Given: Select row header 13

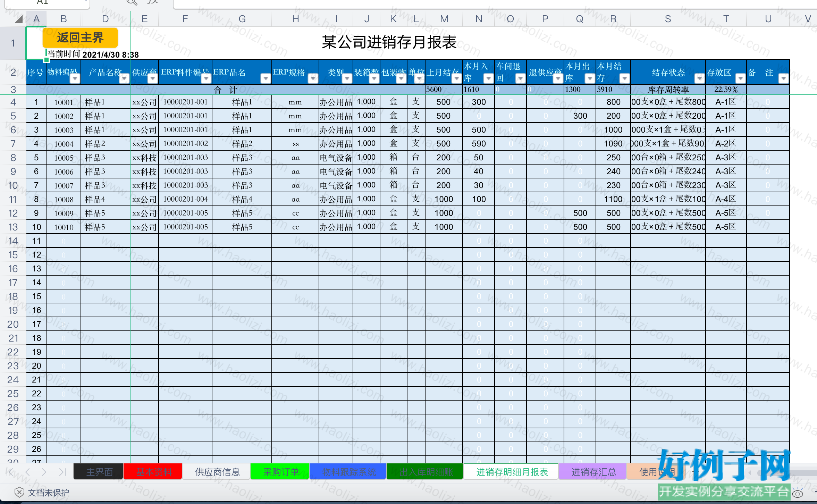Looking at the screenshot, I should [13, 227].
